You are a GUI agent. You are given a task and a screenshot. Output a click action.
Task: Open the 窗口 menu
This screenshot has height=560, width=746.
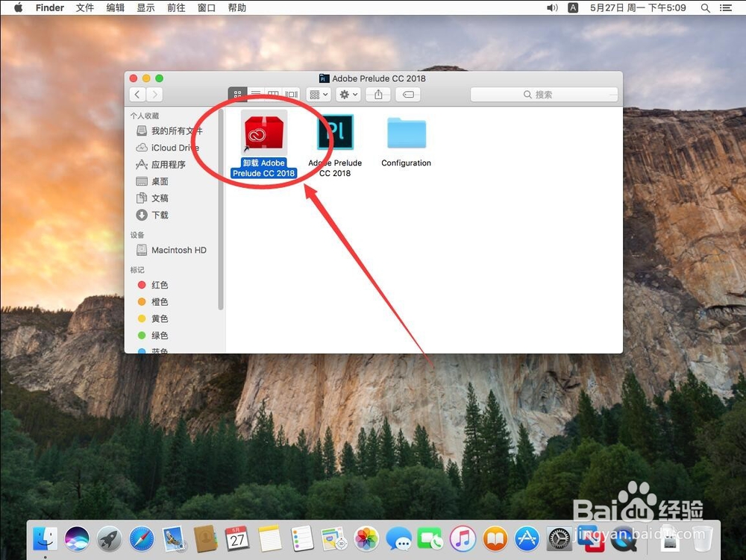tap(207, 7)
